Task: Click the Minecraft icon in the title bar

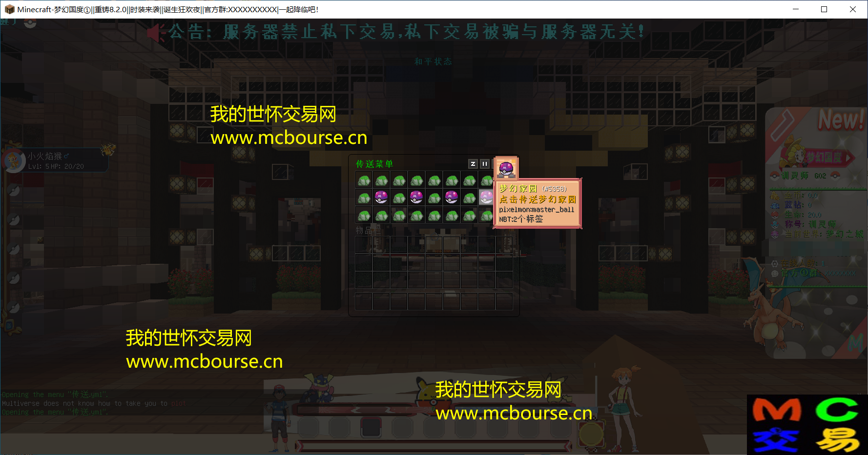Action: click(9, 9)
